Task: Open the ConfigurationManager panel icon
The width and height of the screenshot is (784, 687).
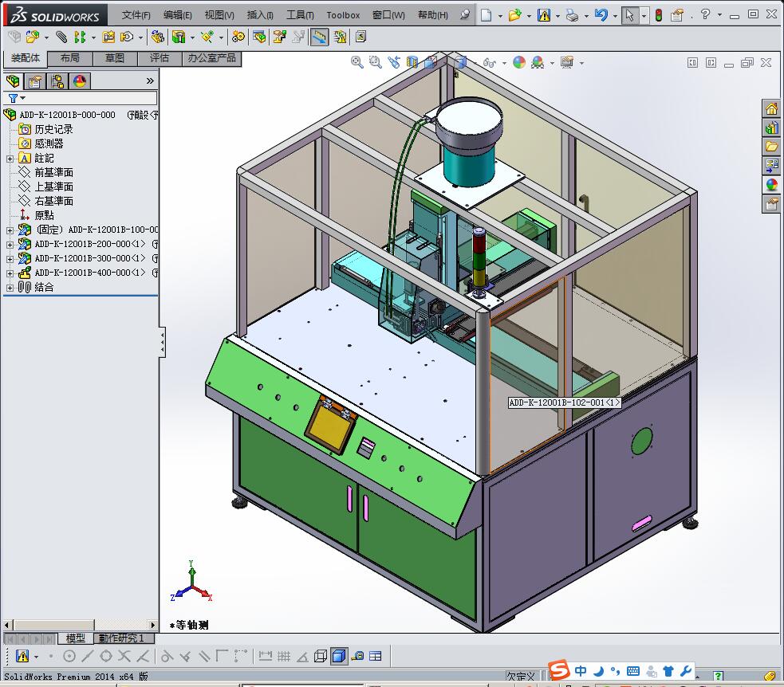Action: click(57, 81)
